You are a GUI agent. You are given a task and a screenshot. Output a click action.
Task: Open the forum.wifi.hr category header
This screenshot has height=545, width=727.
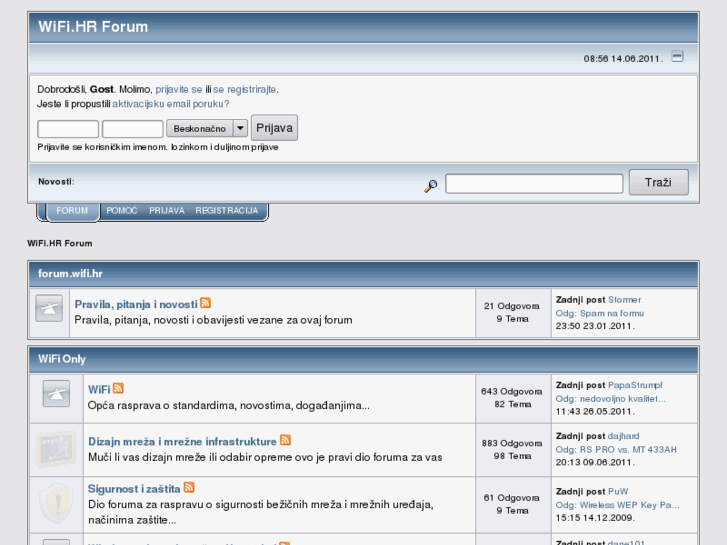tap(70, 274)
